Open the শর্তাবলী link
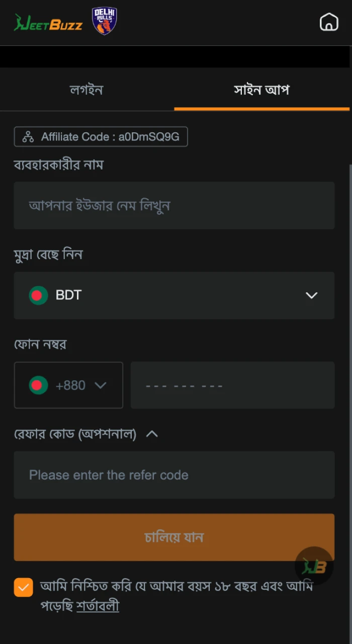 point(98,606)
